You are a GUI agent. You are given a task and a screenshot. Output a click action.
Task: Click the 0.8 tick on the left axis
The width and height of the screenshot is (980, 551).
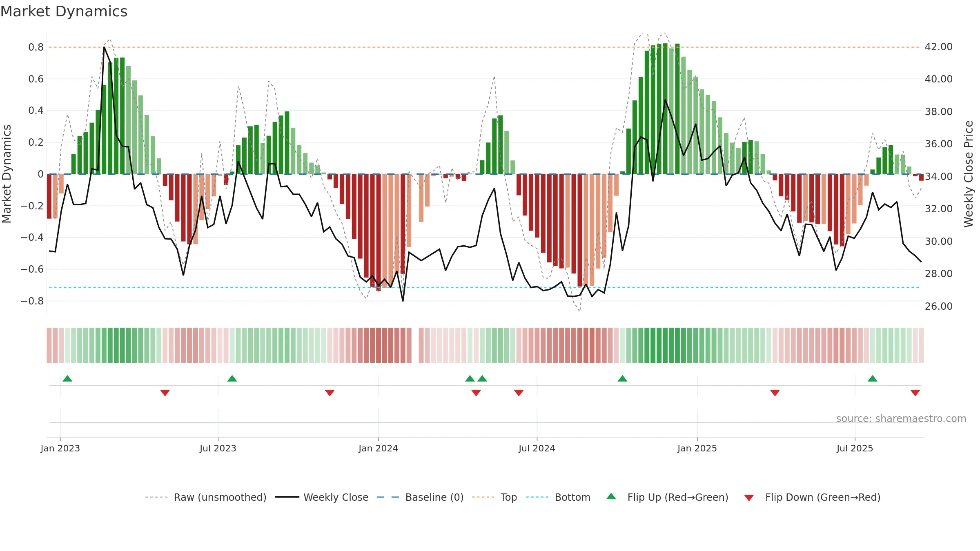point(36,47)
